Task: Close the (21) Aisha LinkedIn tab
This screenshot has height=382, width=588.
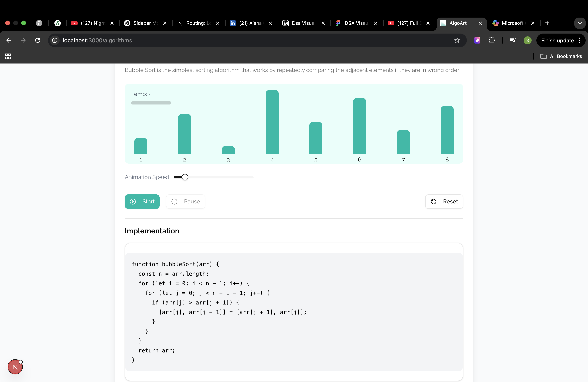Action: coord(270,23)
